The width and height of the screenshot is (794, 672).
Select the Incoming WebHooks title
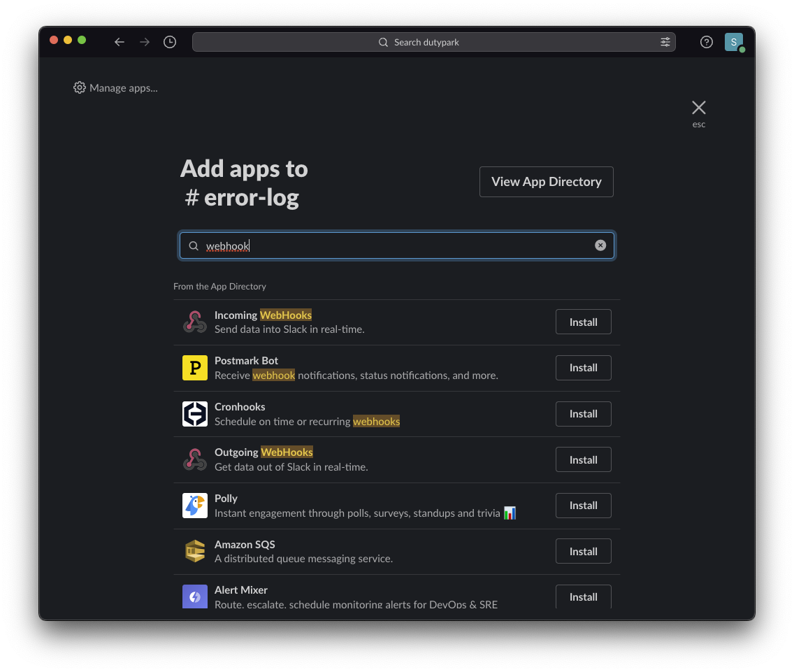coord(263,315)
